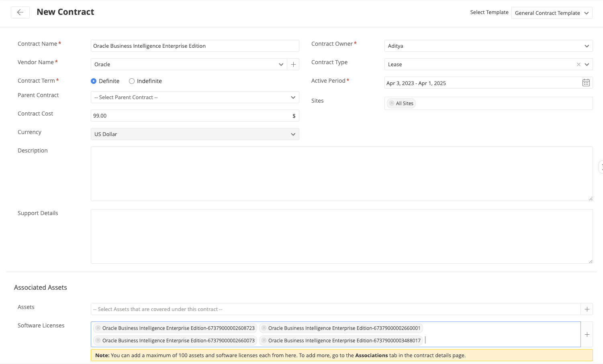Click the Select Template label
This screenshot has height=364, width=603.
tap(489, 12)
